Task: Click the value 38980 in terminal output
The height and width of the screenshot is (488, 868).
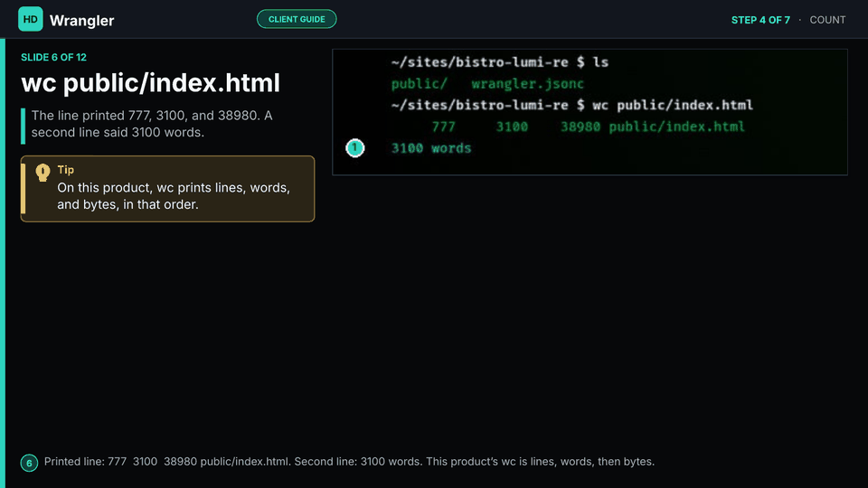Action: pyautogui.click(x=580, y=127)
